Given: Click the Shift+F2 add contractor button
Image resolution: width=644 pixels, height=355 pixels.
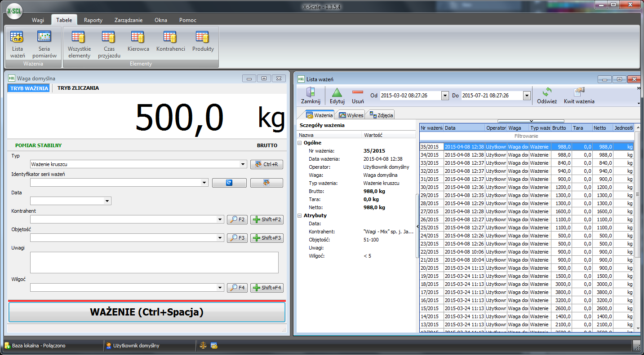Looking at the screenshot, I should point(267,219).
